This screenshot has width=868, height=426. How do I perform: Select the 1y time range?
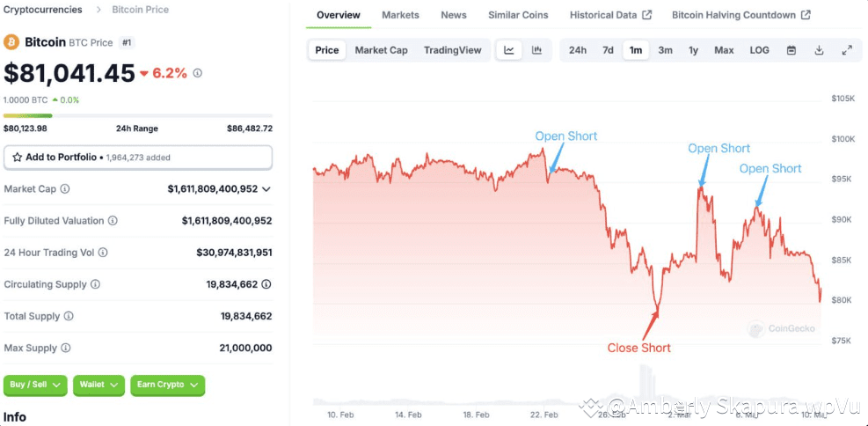pos(693,50)
